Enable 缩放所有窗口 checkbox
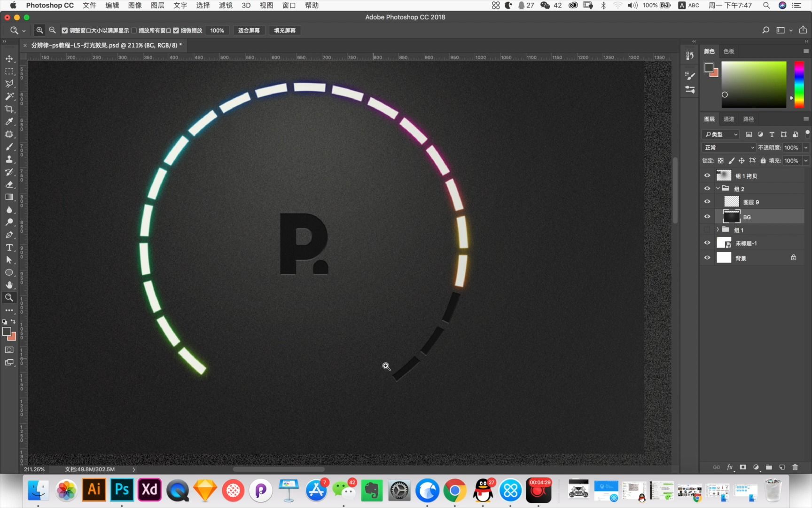This screenshot has height=508, width=812. (x=134, y=30)
